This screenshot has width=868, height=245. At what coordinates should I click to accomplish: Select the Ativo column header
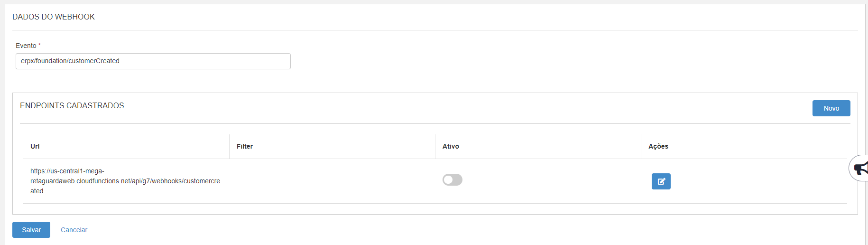451,146
